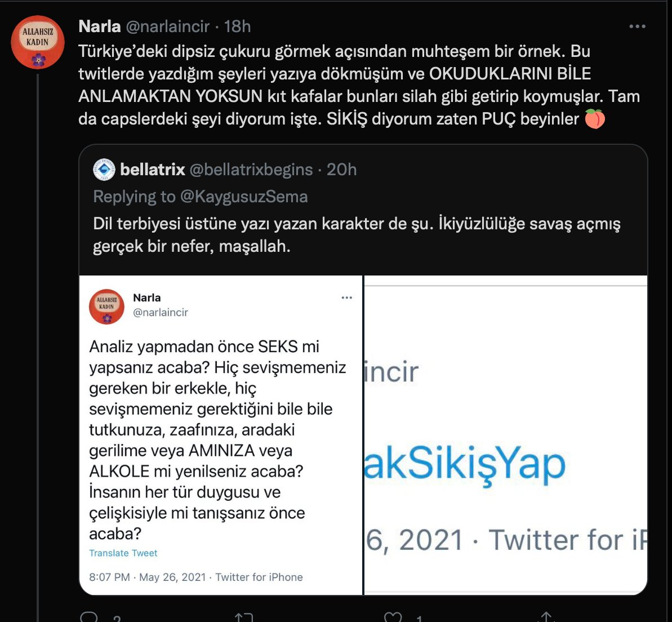Click the 20h timestamp on quoted tweet
The width and height of the screenshot is (672, 622).
click(341, 170)
